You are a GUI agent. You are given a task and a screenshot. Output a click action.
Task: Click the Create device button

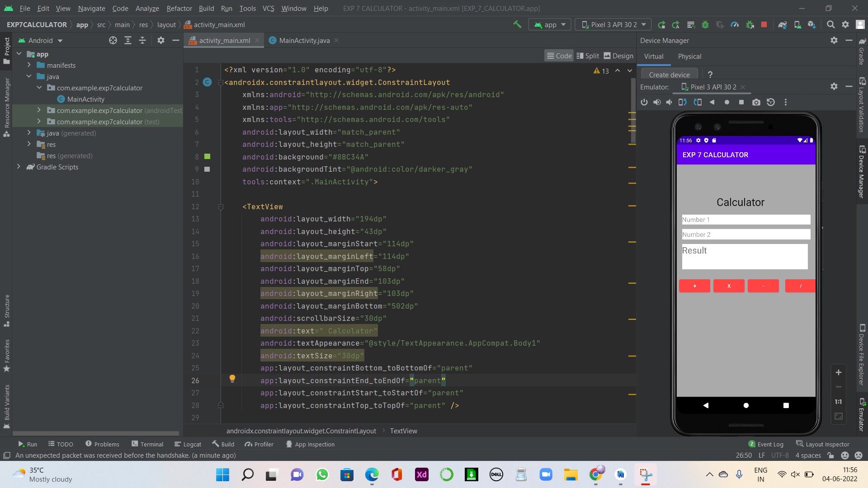669,75
